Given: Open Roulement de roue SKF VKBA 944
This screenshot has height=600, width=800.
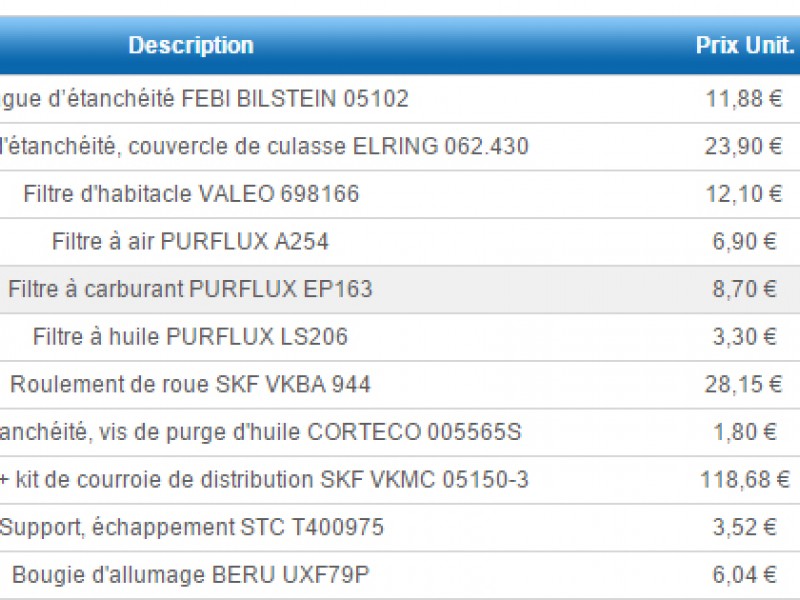Looking at the screenshot, I should pyautogui.click(x=190, y=385).
